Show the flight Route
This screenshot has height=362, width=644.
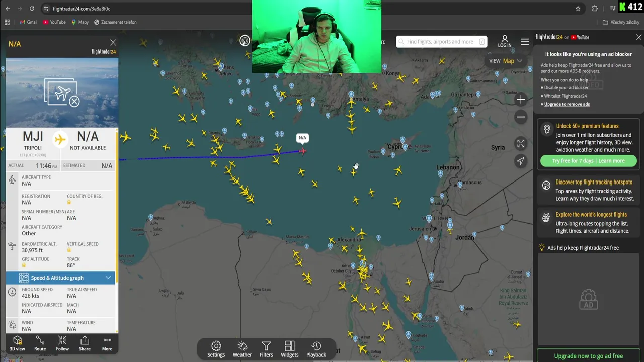pos(40,344)
